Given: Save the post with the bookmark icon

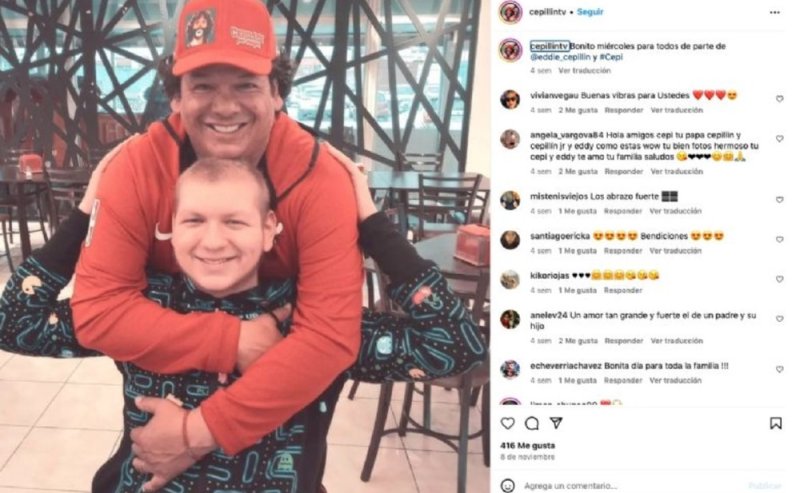Looking at the screenshot, I should point(776,423).
